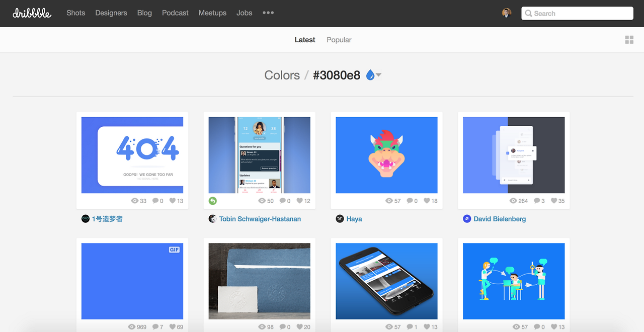Focus the Search input field

click(577, 14)
